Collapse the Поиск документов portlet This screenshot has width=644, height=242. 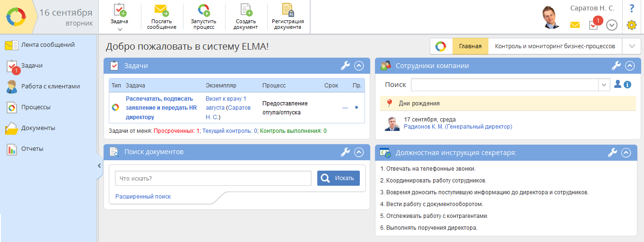pyautogui.click(x=359, y=152)
